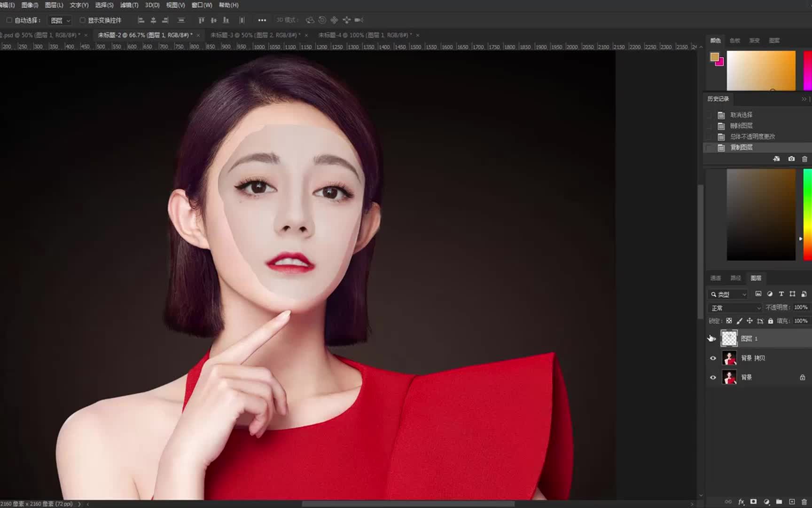Viewport: 812px width, 508px height.
Task: Click the 3D roll camera icon
Action: tap(322, 20)
